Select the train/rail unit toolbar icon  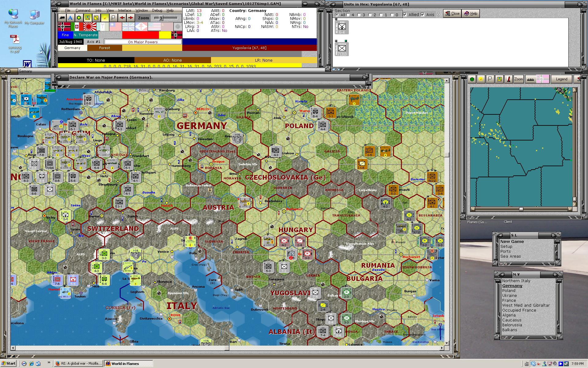point(62,18)
